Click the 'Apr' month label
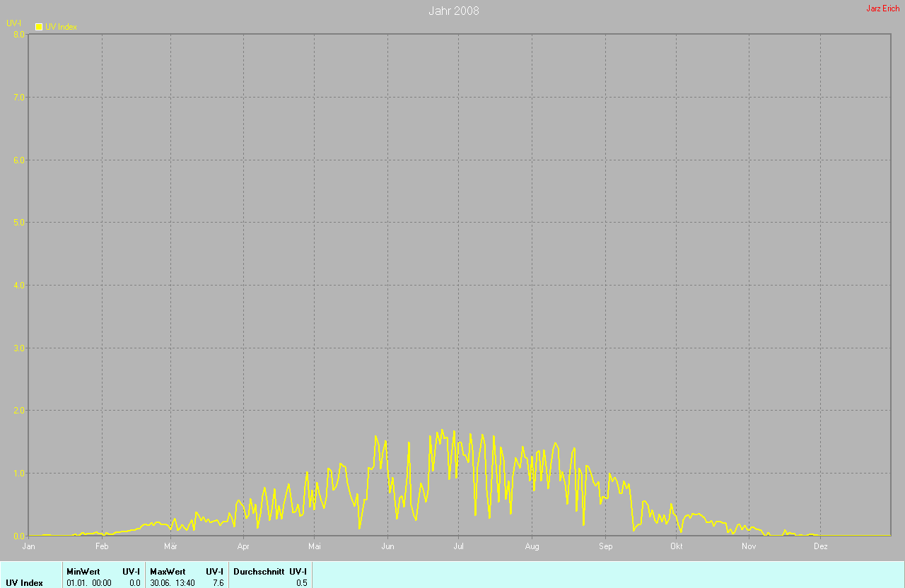 click(243, 546)
